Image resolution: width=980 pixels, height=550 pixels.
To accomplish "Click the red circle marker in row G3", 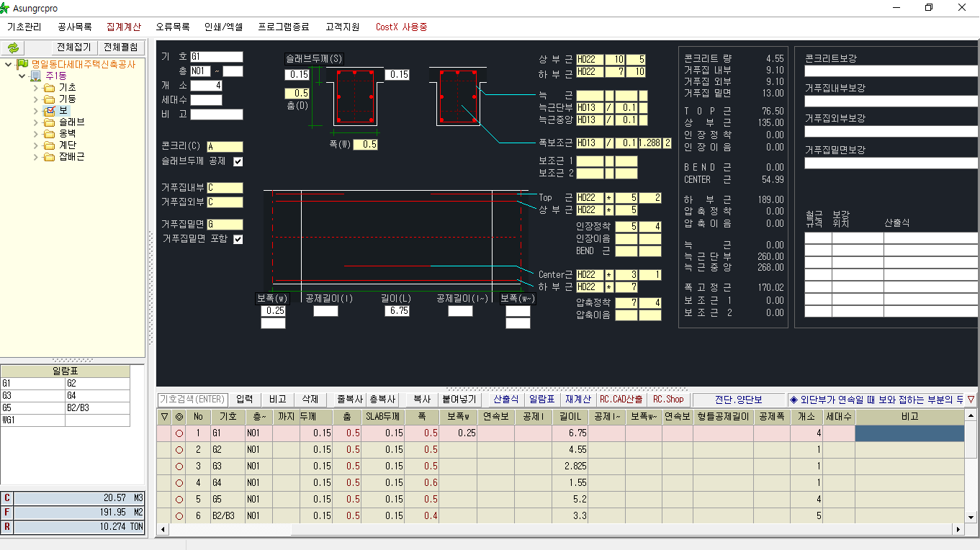I will click(x=179, y=466).
